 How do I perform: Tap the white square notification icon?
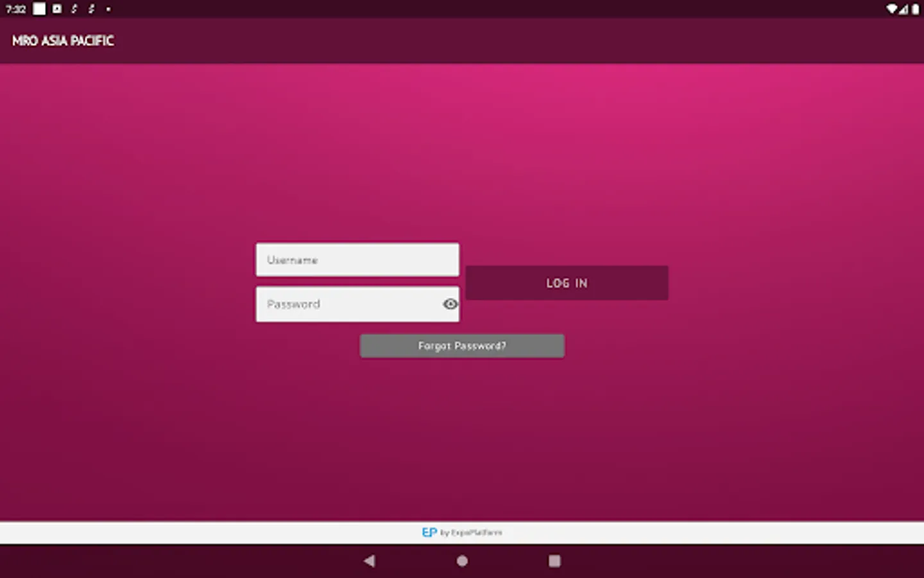(39, 9)
